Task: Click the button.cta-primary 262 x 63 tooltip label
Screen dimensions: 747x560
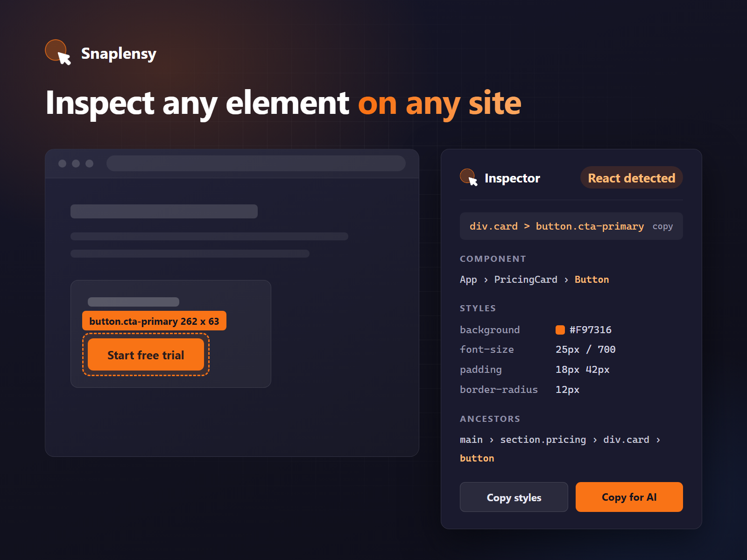Action: pos(154,321)
